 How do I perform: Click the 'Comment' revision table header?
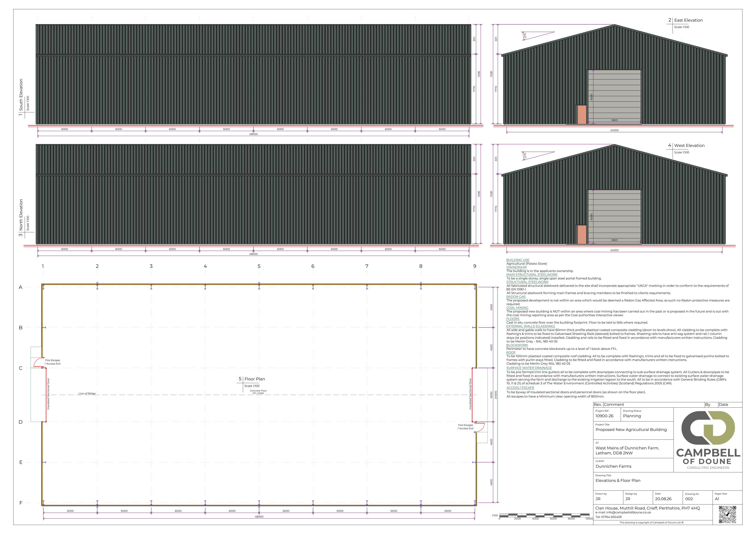click(x=614, y=405)
